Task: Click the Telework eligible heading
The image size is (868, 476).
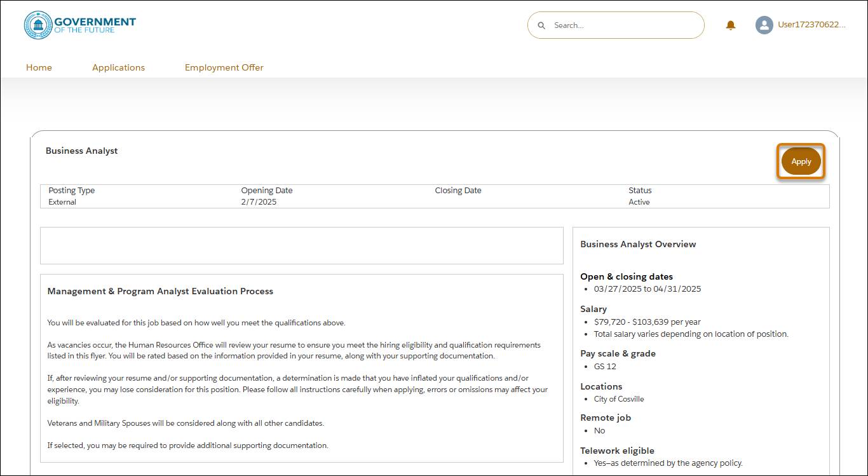Action: coord(617,451)
